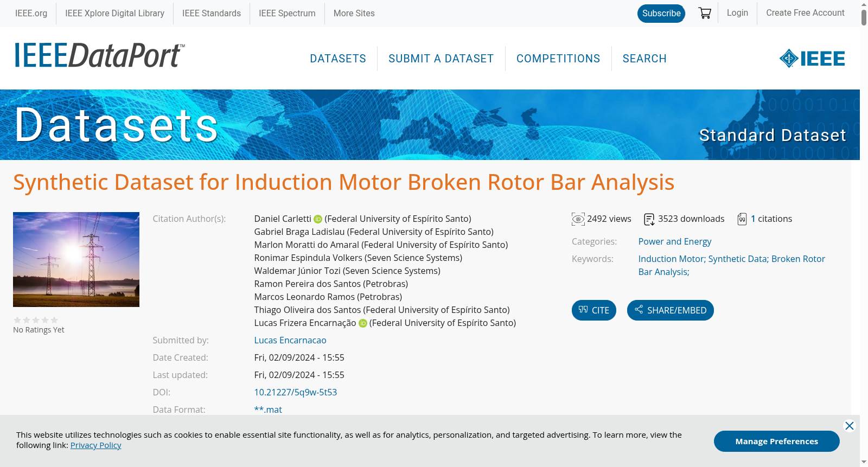Open the Competitions page
This screenshot has width=868, height=467.
(558, 59)
